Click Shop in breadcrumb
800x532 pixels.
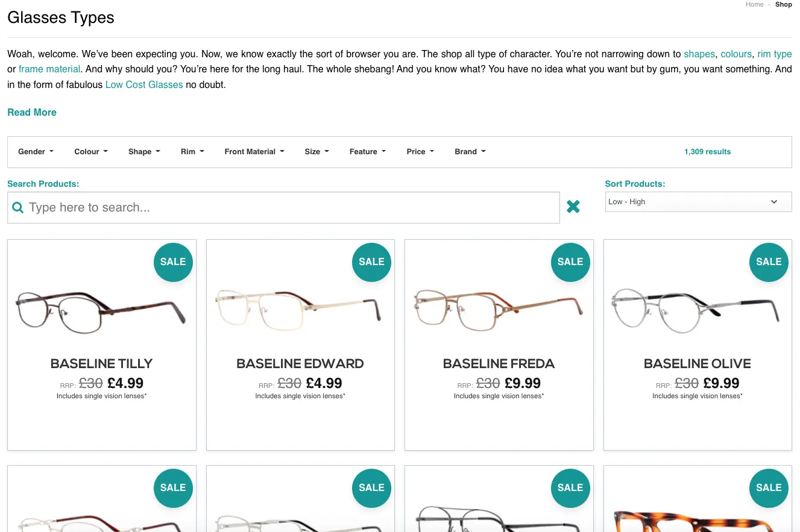coord(784,4)
